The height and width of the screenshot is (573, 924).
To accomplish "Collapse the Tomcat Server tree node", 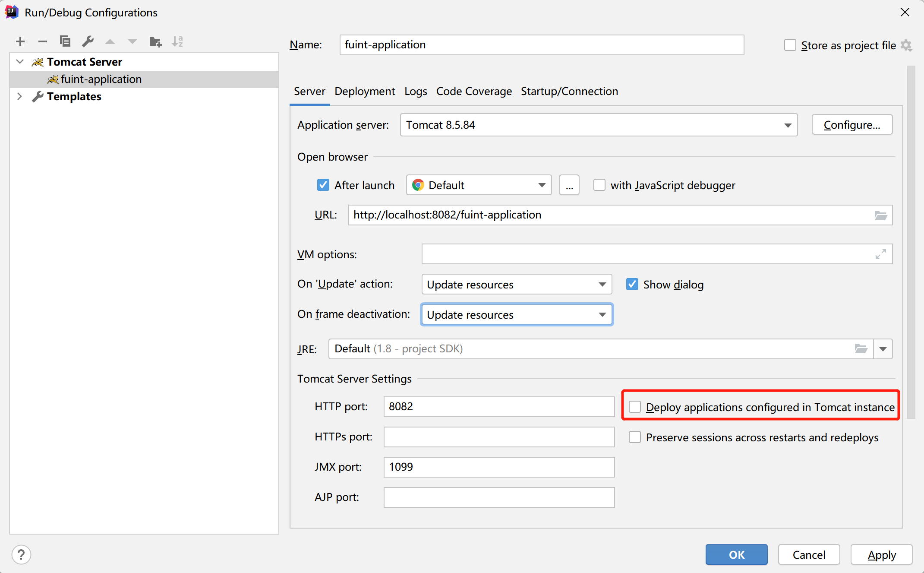I will [20, 62].
